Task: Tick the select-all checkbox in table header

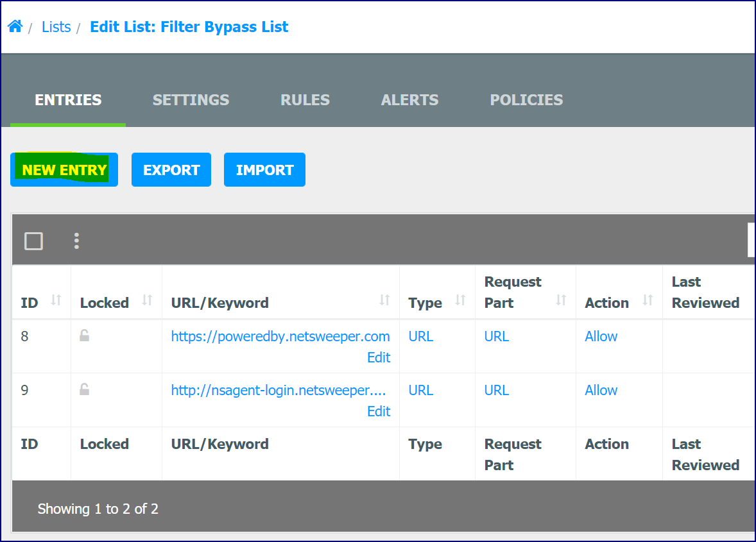Action: [34, 241]
